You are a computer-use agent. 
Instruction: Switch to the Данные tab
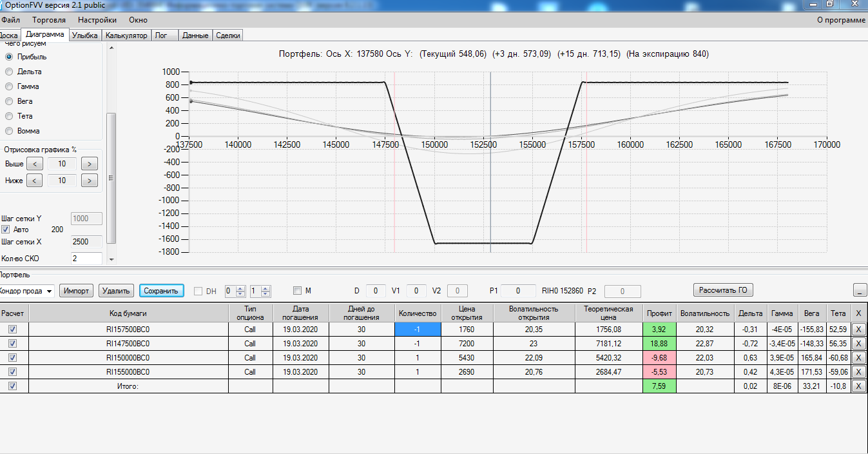pyautogui.click(x=195, y=35)
